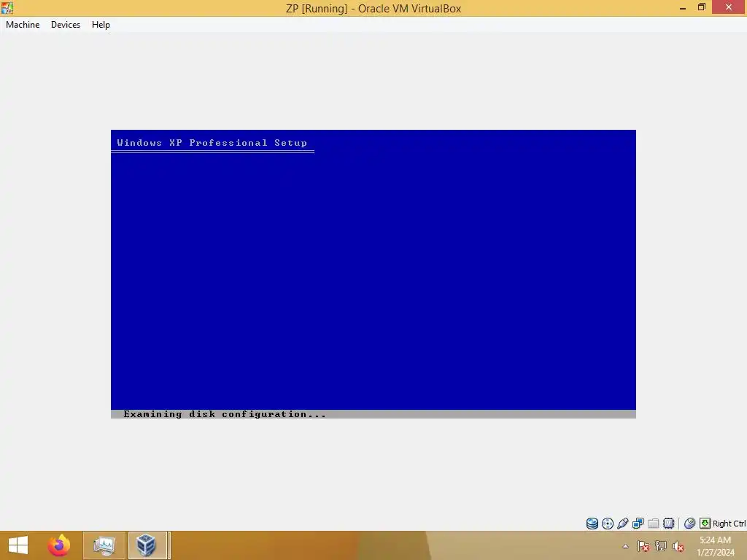Viewport: 747px width, 560px height.
Task: Click the 'Windows XP Professional Setup' heading
Action: [x=212, y=143]
